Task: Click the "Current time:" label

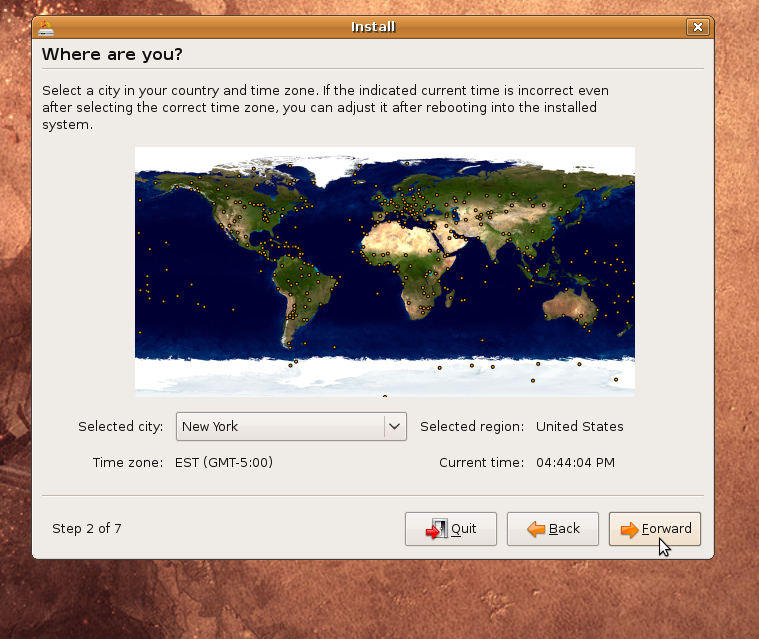Action: [x=482, y=463]
